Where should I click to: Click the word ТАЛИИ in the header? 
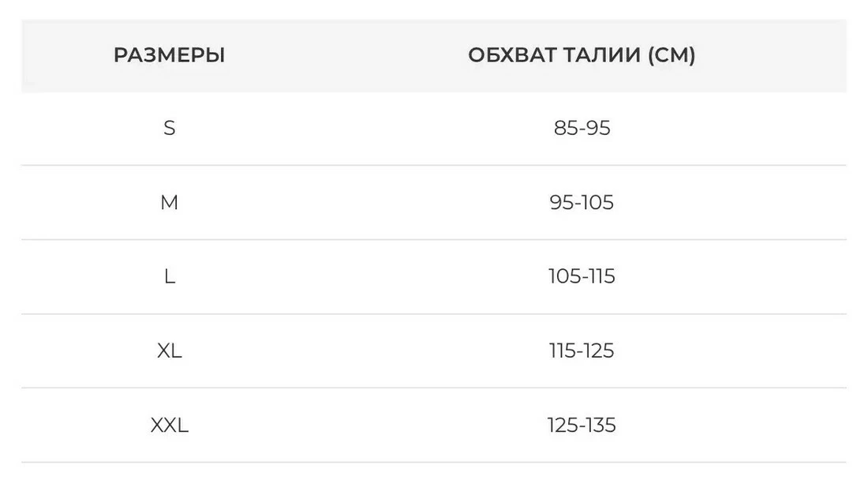click(x=599, y=55)
